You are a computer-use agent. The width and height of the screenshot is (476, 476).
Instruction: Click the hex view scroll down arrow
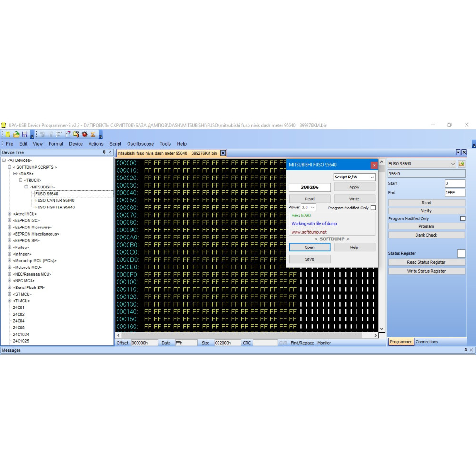click(382, 329)
